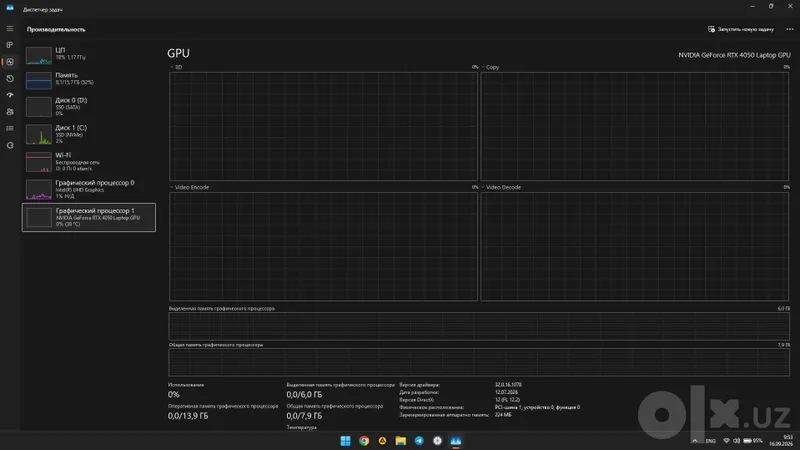Click inside the 3D utilization graph
Screen dimensions: 800x450
[323, 126]
